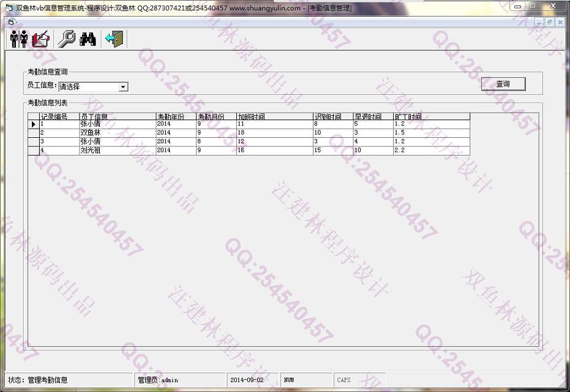The width and height of the screenshot is (570, 392).
Task: Restore the inner 考勤信息管理 child window
Action: pos(549,23)
